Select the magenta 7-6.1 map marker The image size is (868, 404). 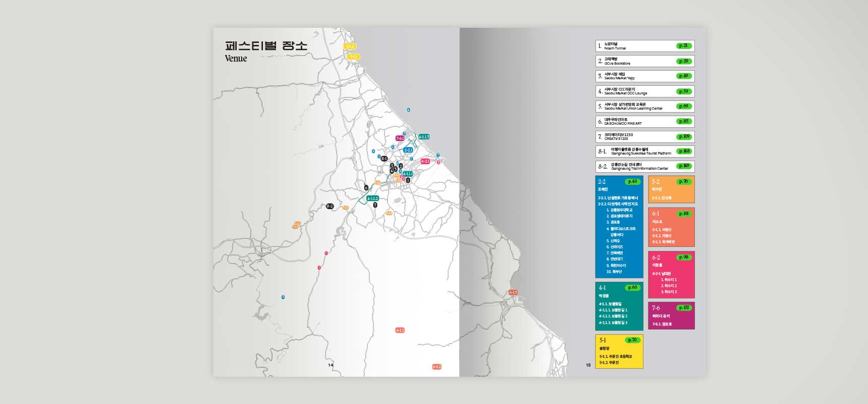400,138
